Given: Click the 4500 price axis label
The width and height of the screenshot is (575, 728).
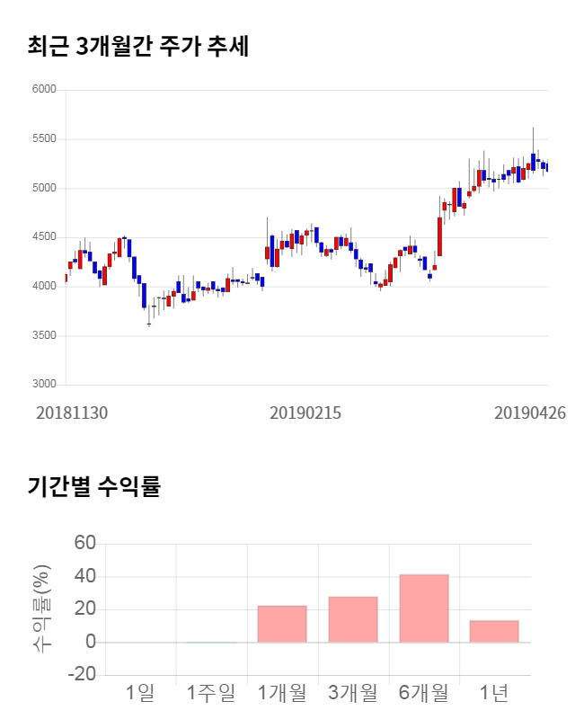Looking at the screenshot, I should click(x=43, y=237).
